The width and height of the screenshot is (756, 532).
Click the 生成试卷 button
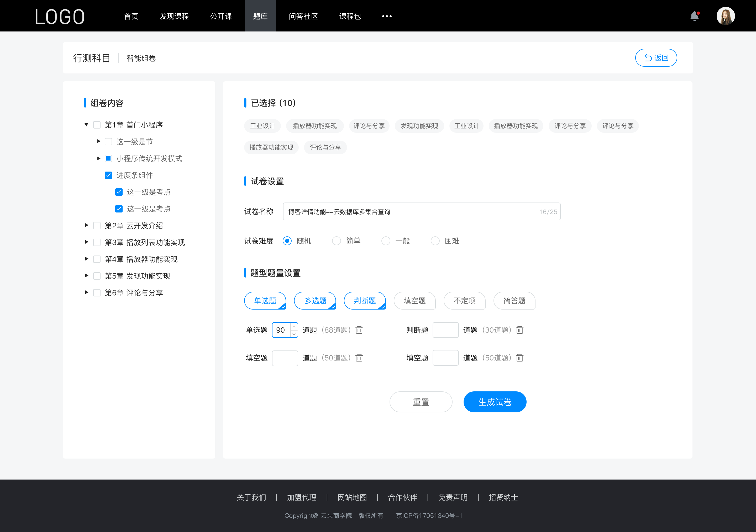494,401
